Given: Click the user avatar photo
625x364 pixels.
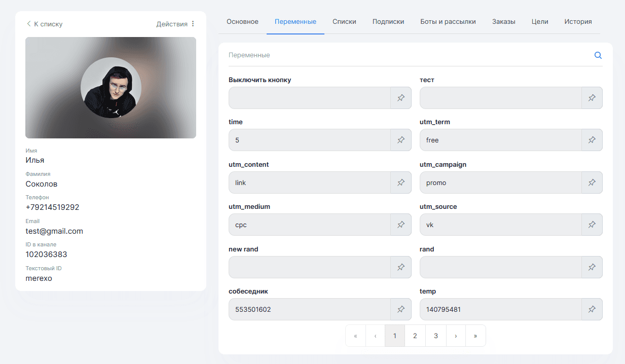Looking at the screenshot, I should [x=111, y=88].
